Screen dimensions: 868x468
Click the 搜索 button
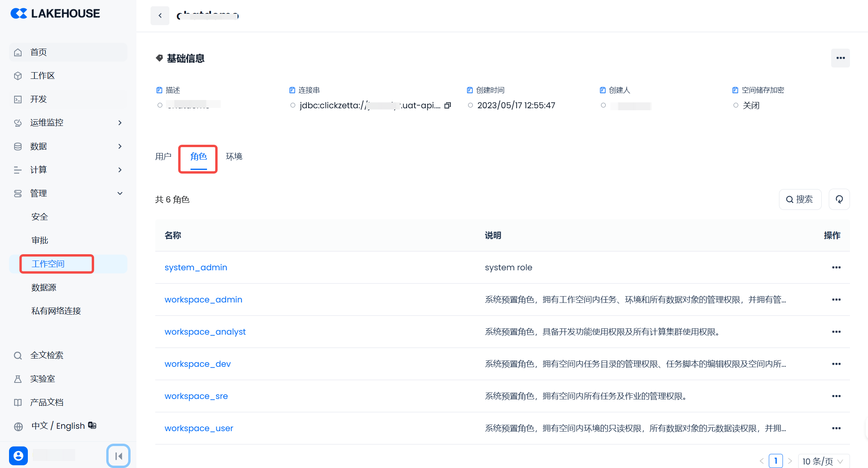click(800, 199)
